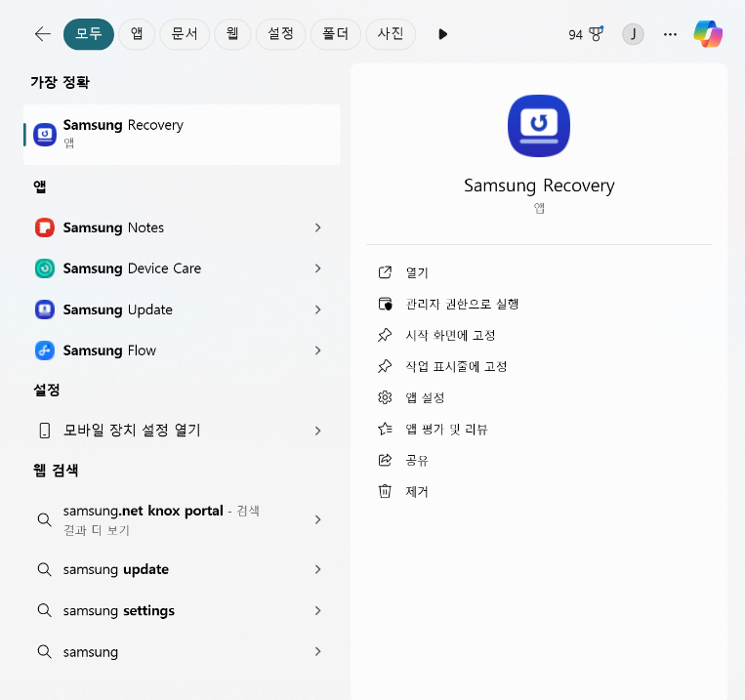Click the magnifier beside samsung settings
Screen dimensions: 745x700
point(45,610)
